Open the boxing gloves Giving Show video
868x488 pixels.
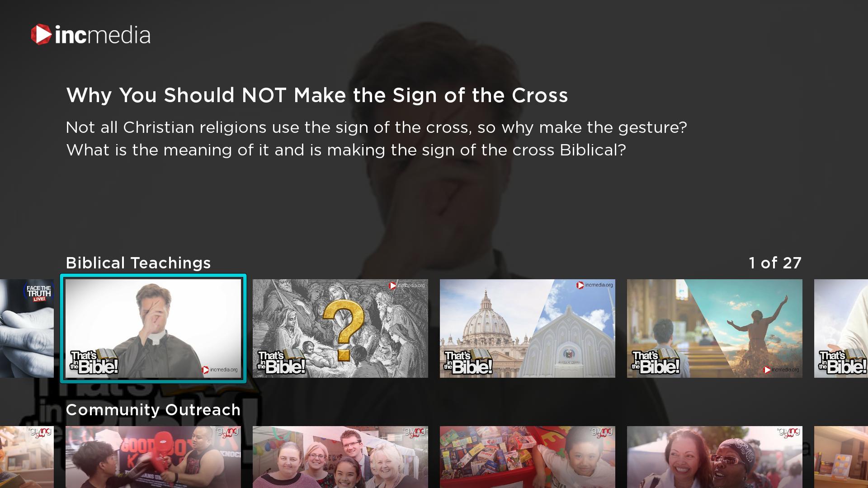pyautogui.click(x=153, y=457)
